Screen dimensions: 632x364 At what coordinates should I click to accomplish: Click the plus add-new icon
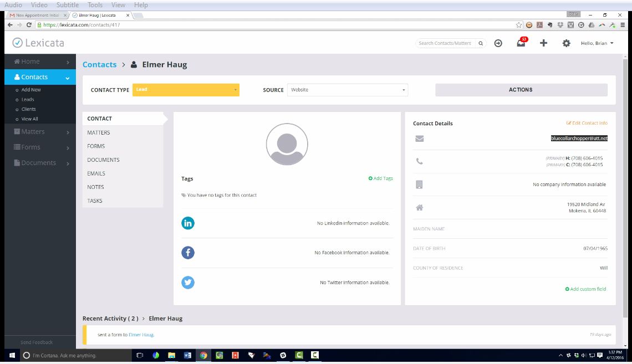click(x=543, y=43)
